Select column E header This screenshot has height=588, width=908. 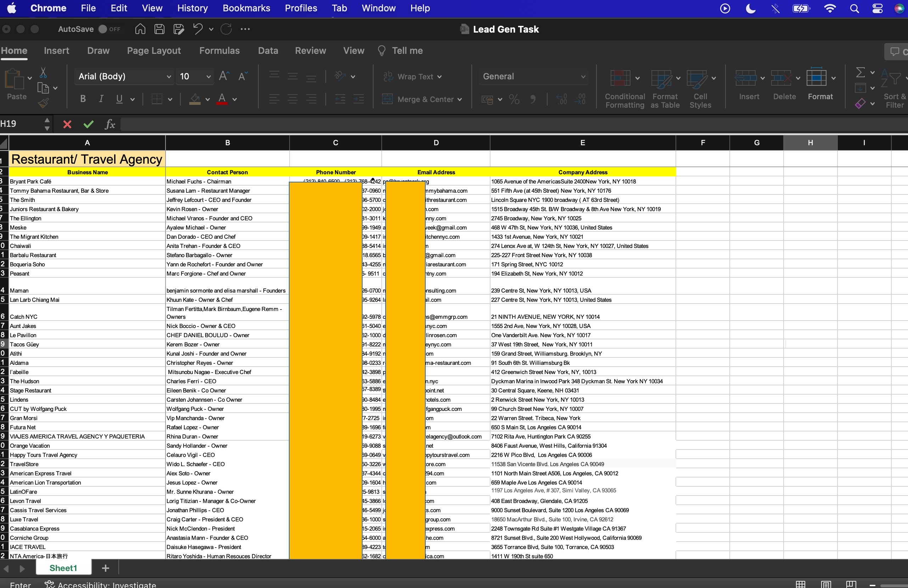583,143
